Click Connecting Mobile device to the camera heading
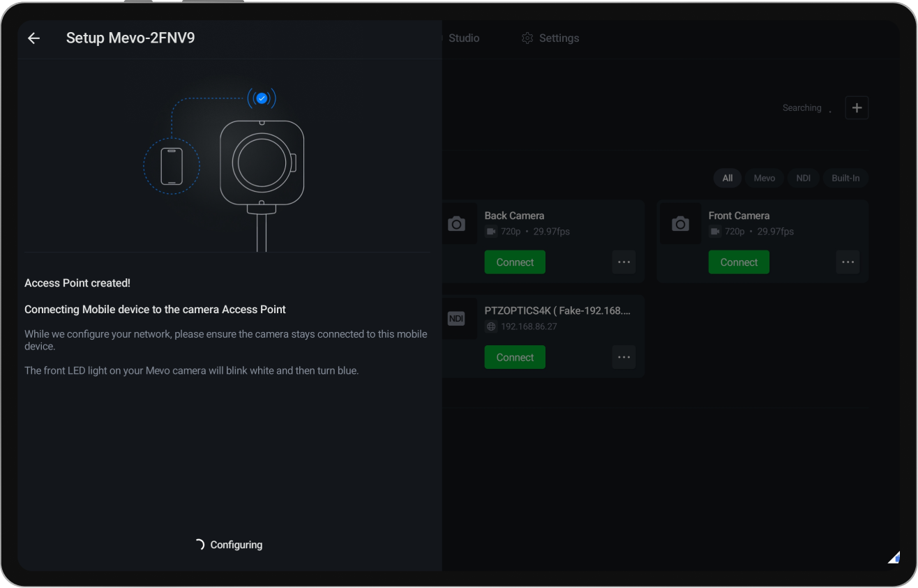918x588 pixels. point(155,309)
